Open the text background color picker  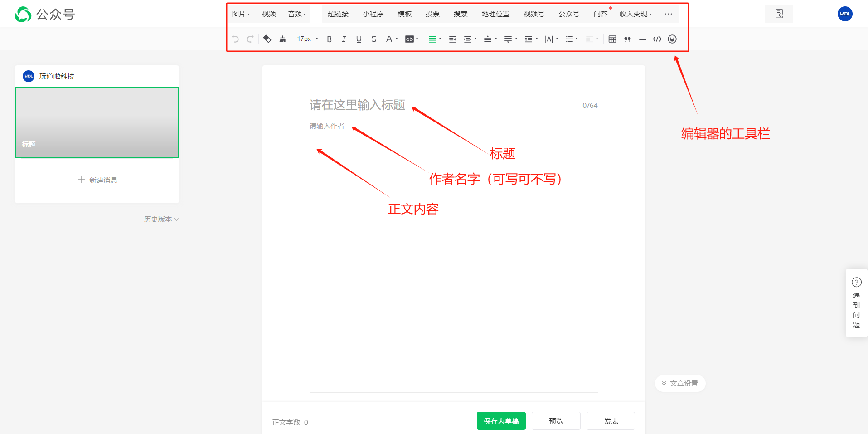click(x=411, y=39)
